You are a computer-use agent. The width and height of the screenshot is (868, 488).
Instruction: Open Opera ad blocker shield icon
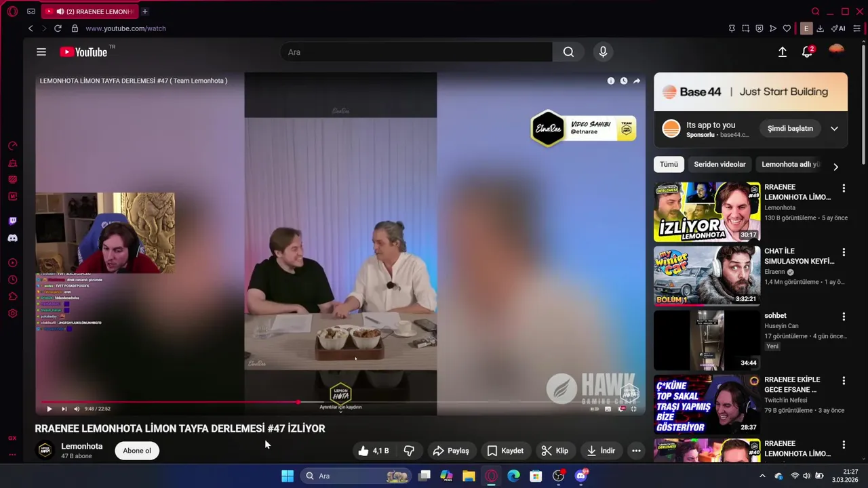coord(759,28)
